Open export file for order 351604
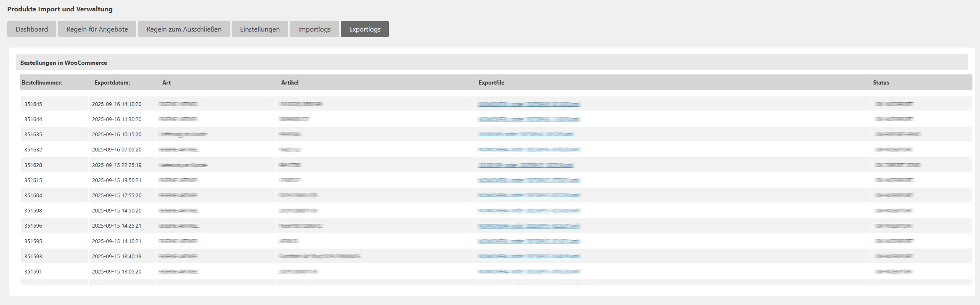This screenshot has height=305, width=980. 529,196
